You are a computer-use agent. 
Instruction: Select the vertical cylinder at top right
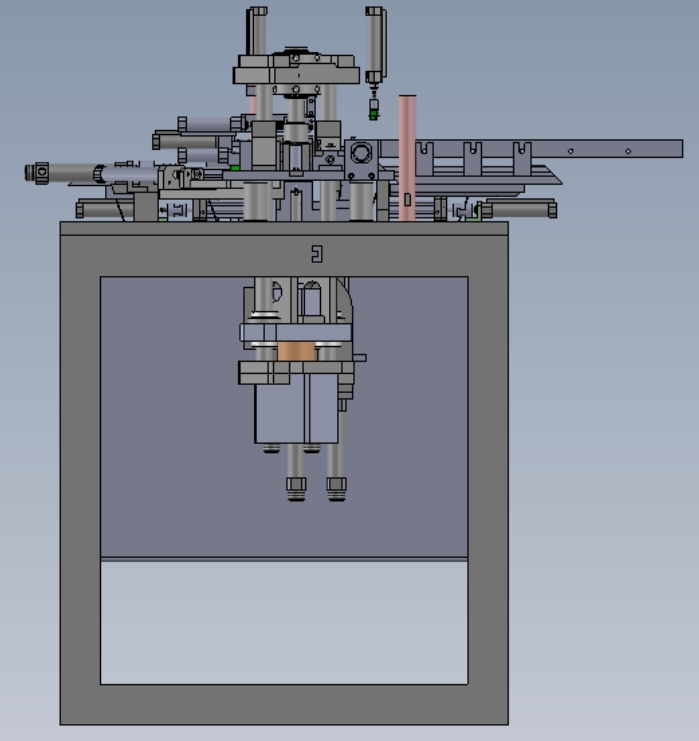tap(376, 45)
